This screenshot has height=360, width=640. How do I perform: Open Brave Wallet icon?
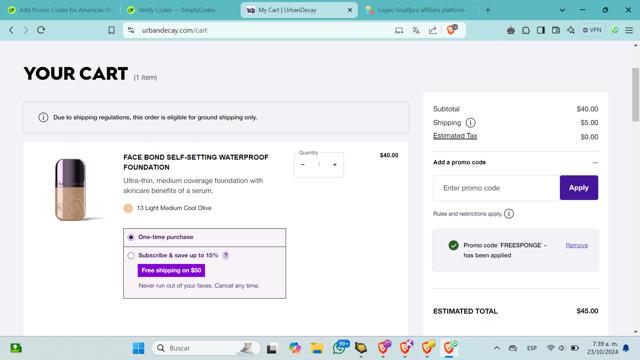coord(556,30)
